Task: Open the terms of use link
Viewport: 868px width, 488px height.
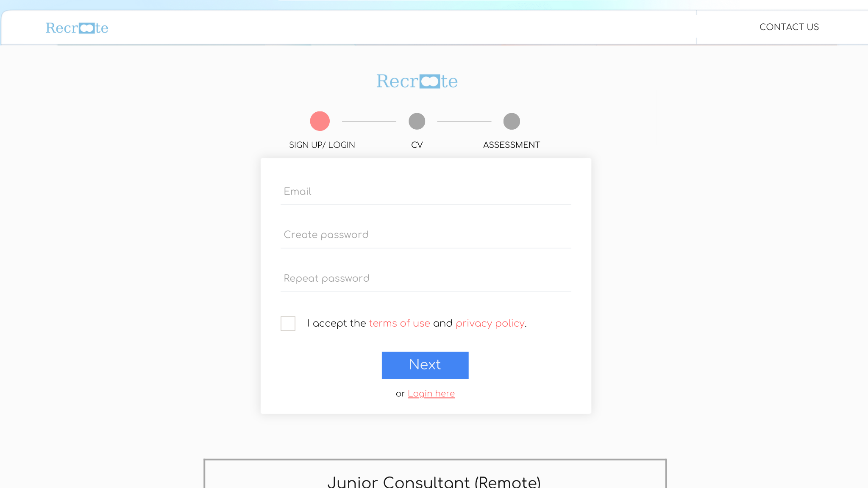Action: pos(400,323)
